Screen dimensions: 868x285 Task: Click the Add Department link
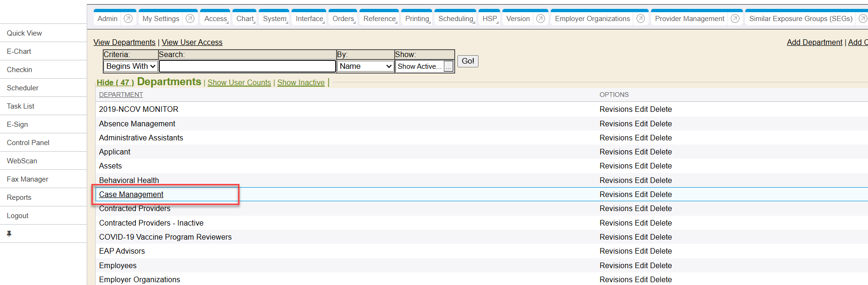coord(814,42)
